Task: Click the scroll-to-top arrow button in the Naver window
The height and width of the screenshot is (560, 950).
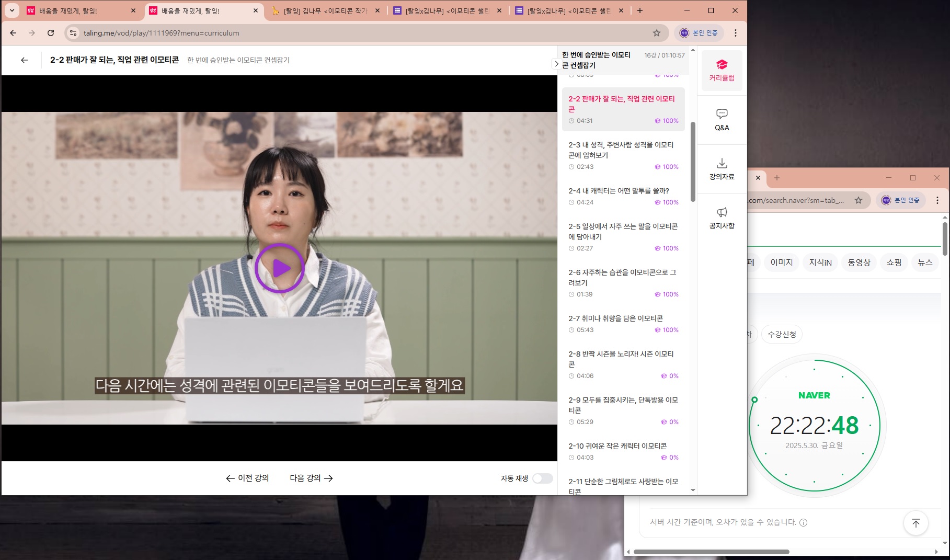Action: (916, 523)
